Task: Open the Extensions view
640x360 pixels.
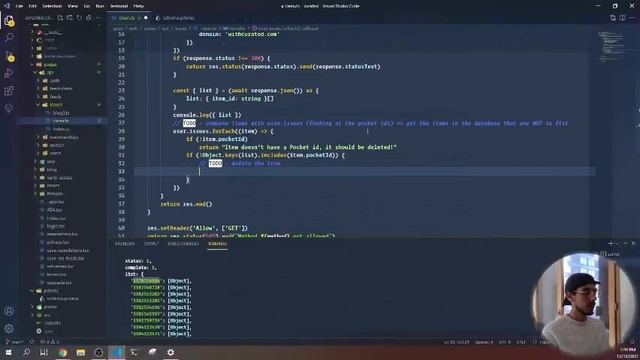Action: click(x=9, y=91)
